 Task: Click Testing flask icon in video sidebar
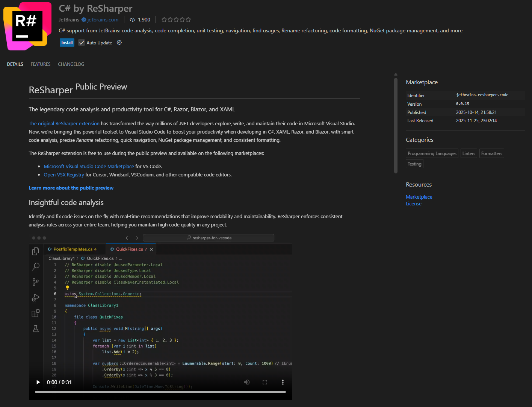(36, 329)
